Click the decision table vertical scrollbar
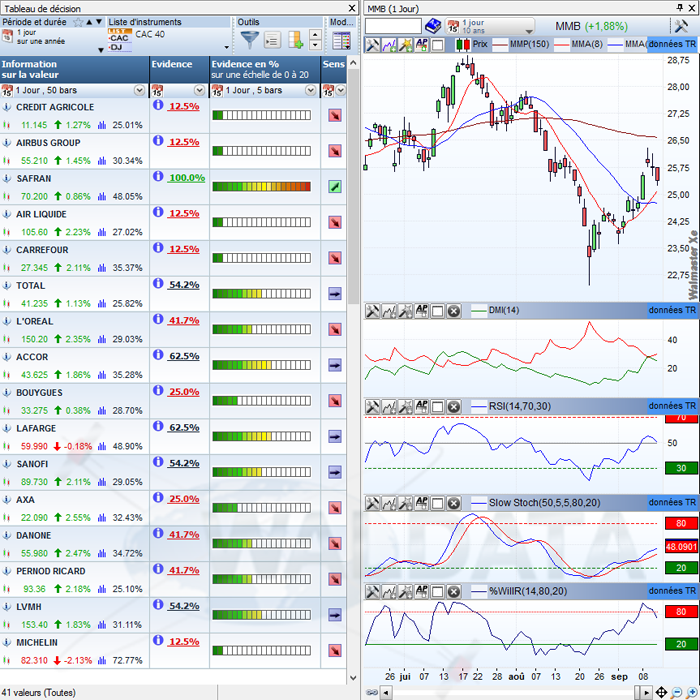Image resolution: width=700 pixels, height=700 pixels. click(x=353, y=187)
